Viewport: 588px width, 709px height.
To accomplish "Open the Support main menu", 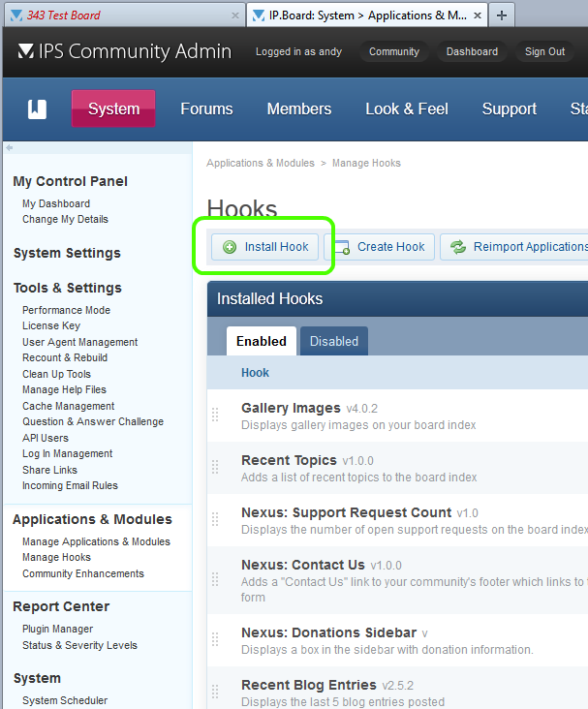I will click(x=510, y=109).
